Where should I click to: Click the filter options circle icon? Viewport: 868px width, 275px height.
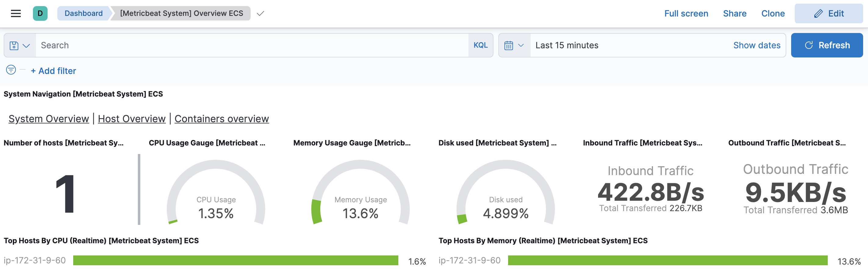(11, 70)
